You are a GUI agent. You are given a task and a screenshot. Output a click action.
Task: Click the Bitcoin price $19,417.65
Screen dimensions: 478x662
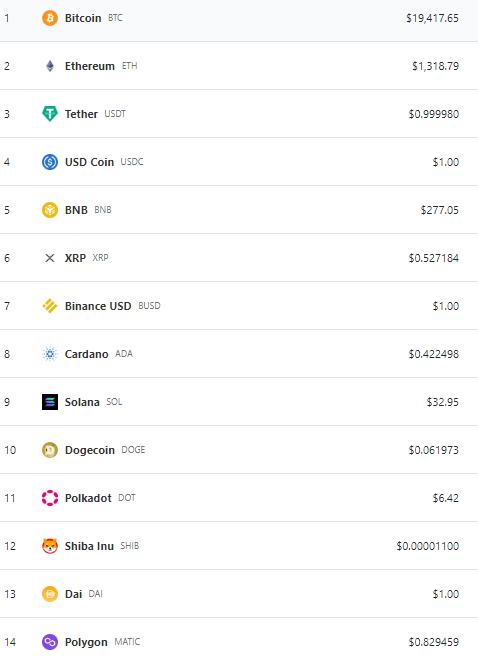click(432, 18)
